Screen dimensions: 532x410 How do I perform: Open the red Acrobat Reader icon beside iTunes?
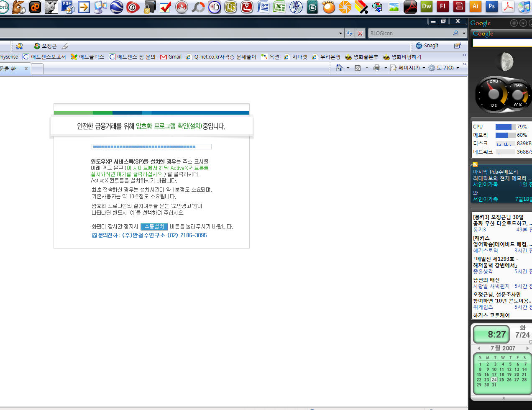[x=508, y=6]
